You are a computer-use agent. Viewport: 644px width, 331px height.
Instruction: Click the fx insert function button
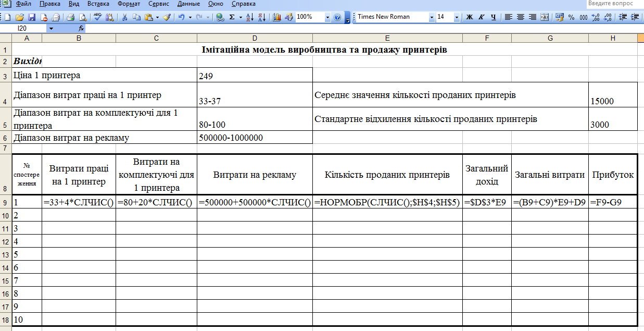click(x=82, y=28)
